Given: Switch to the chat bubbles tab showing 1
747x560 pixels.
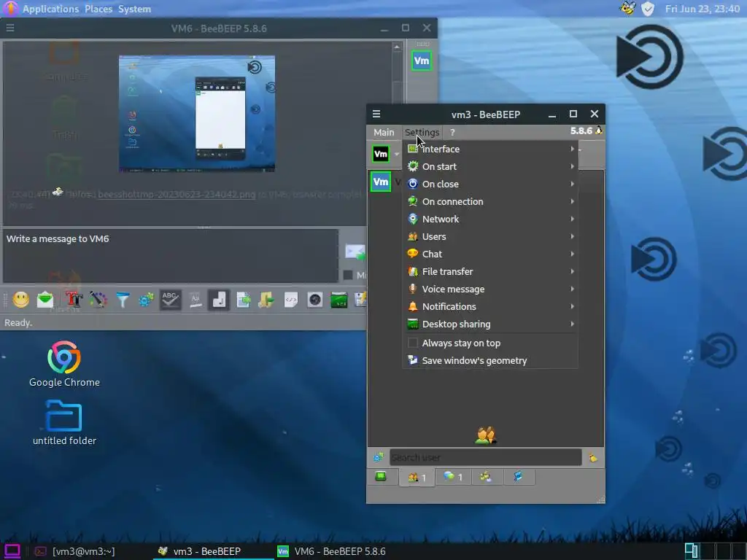Looking at the screenshot, I should [452, 477].
